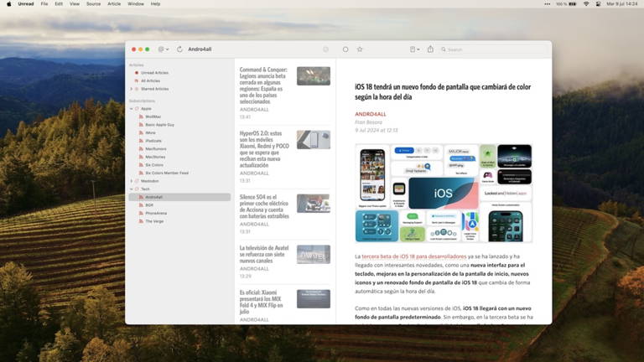Click the feed icon beside MacRumors
The width and height of the screenshot is (644, 362).
point(141,149)
